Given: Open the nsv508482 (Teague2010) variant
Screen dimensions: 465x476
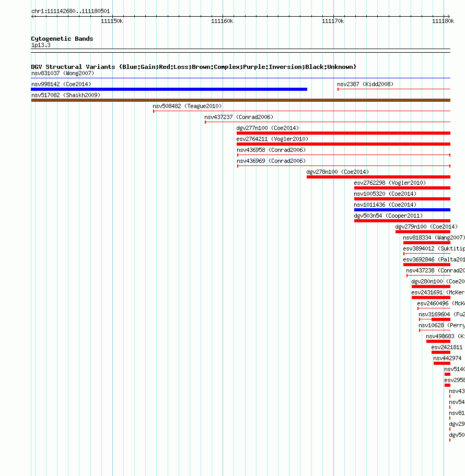Looking at the screenshot, I should 187,106.
